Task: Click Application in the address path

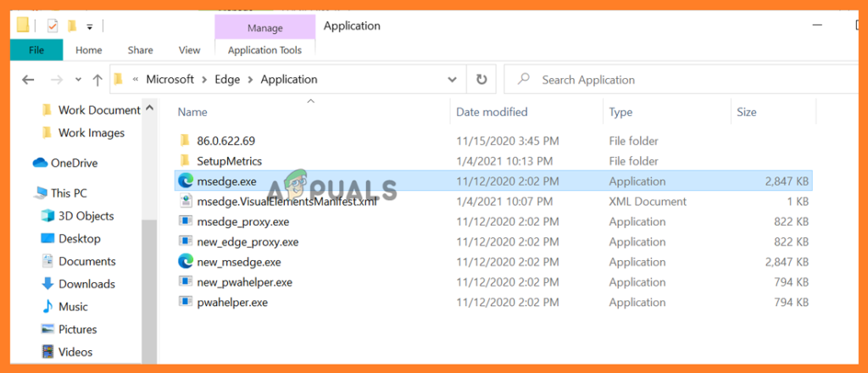Action: tap(289, 79)
